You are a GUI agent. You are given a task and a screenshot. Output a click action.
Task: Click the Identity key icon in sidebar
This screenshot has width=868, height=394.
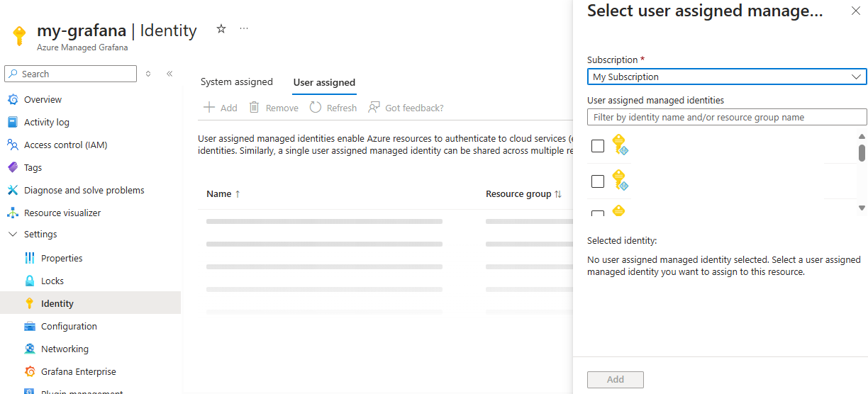tap(30, 303)
